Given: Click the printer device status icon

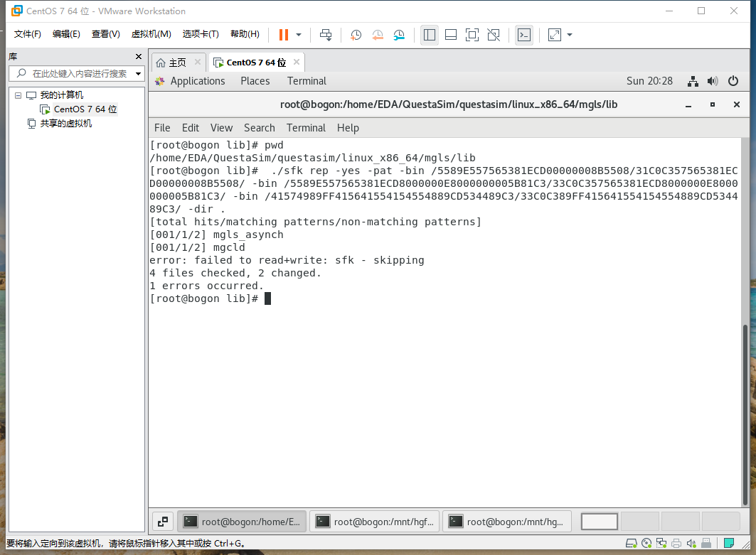Looking at the screenshot, I should point(676,544).
